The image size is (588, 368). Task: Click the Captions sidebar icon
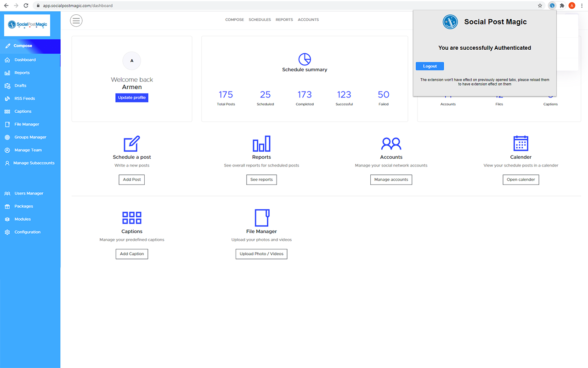[x=7, y=111]
